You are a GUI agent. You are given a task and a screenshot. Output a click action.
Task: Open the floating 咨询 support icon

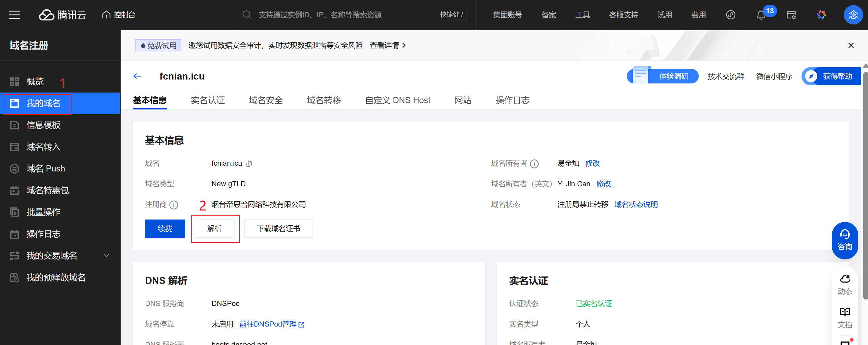[844, 240]
